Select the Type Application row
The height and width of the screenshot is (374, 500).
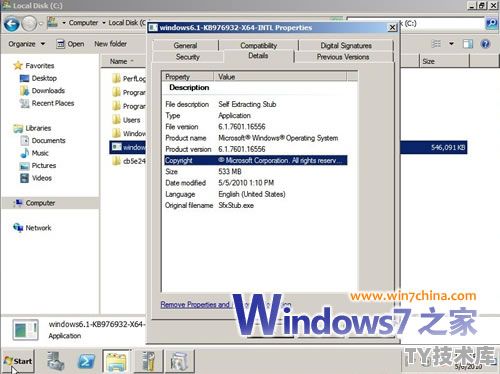click(255, 116)
